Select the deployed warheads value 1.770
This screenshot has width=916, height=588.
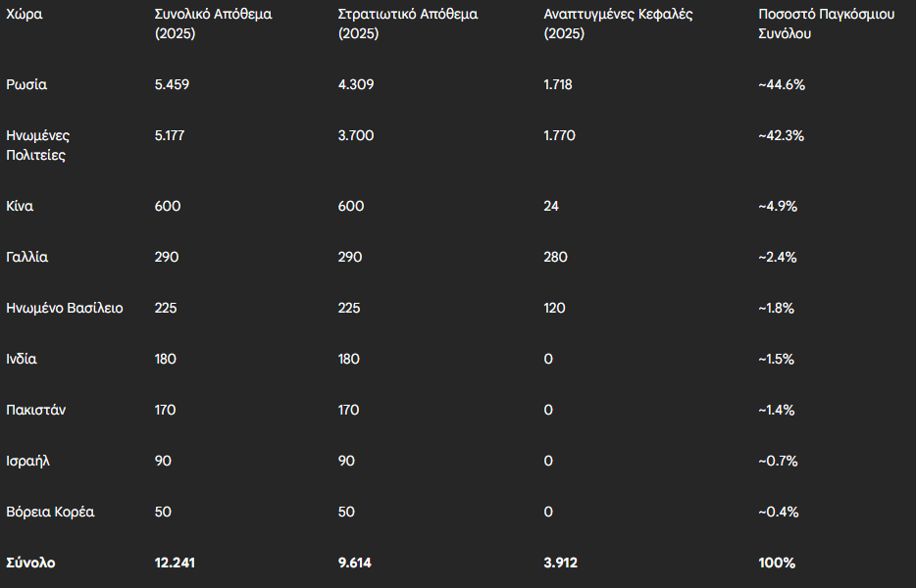559,135
